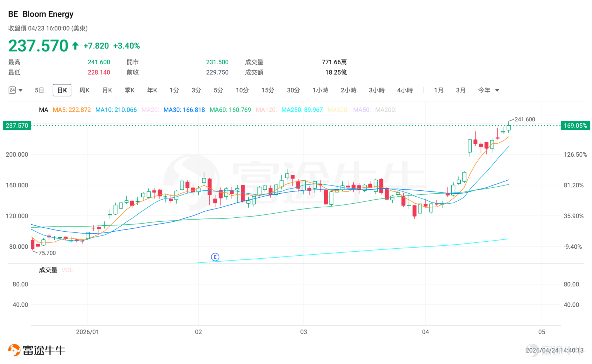Toggle the MA30: 166.818 line
The image size is (592, 364).
point(184,110)
